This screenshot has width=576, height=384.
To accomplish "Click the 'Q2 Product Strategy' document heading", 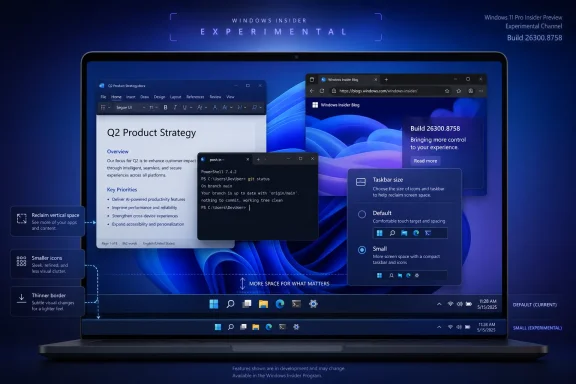I will [151, 133].
